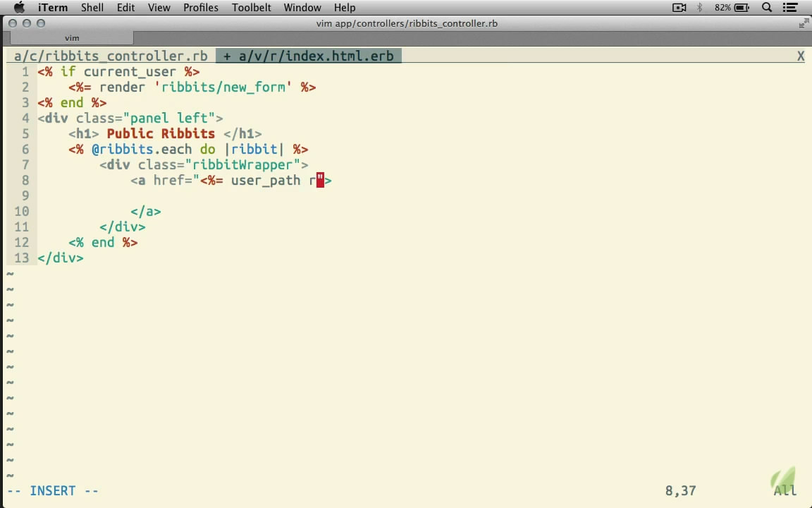The width and height of the screenshot is (812, 508).
Task: Open the Edit menu
Action: tap(125, 8)
